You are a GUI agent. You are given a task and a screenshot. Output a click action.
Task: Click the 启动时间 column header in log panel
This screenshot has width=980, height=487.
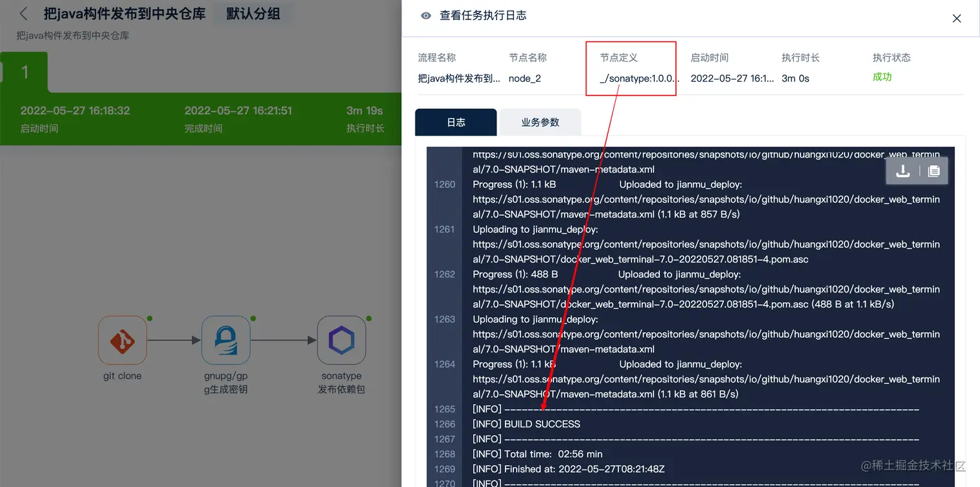click(x=710, y=58)
